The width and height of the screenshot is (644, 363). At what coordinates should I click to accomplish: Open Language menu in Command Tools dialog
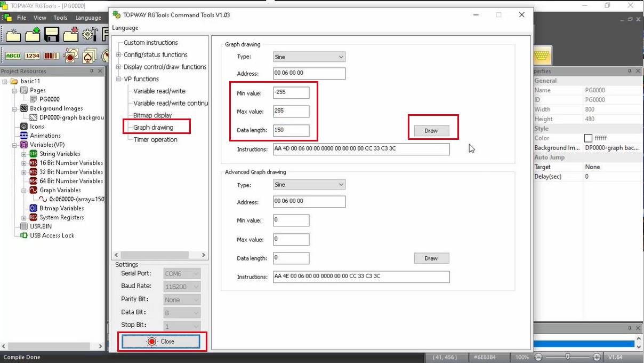click(x=125, y=28)
